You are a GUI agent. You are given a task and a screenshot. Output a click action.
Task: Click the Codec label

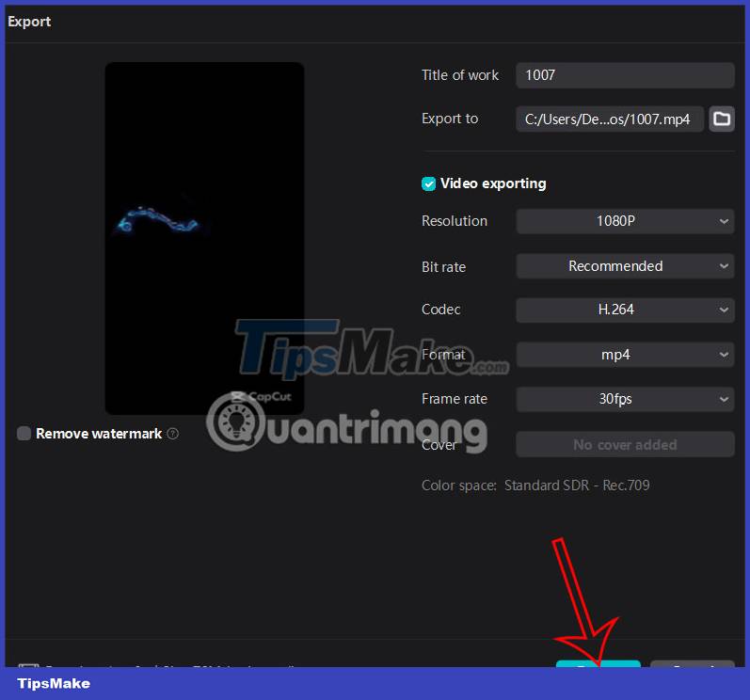pyautogui.click(x=440, y=310)
